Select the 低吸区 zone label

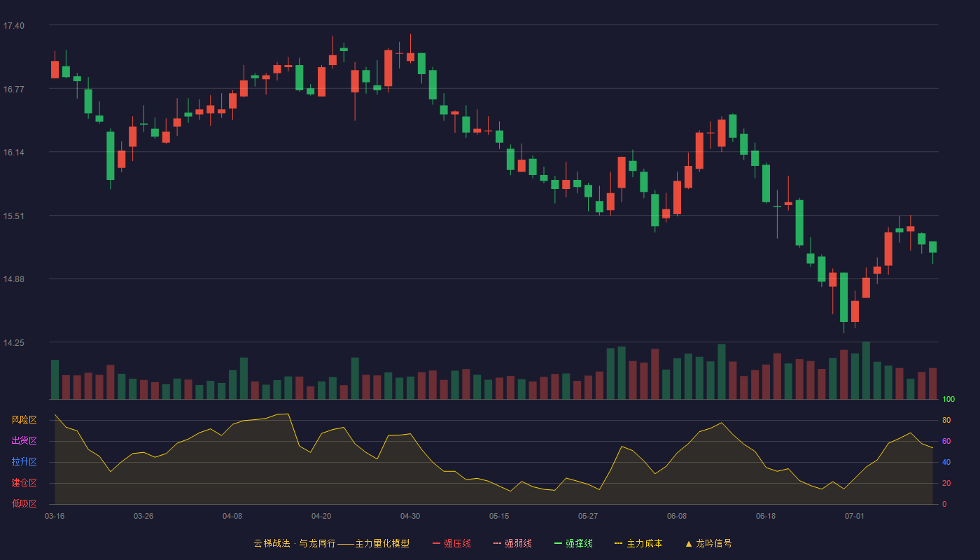coord(24,503)
